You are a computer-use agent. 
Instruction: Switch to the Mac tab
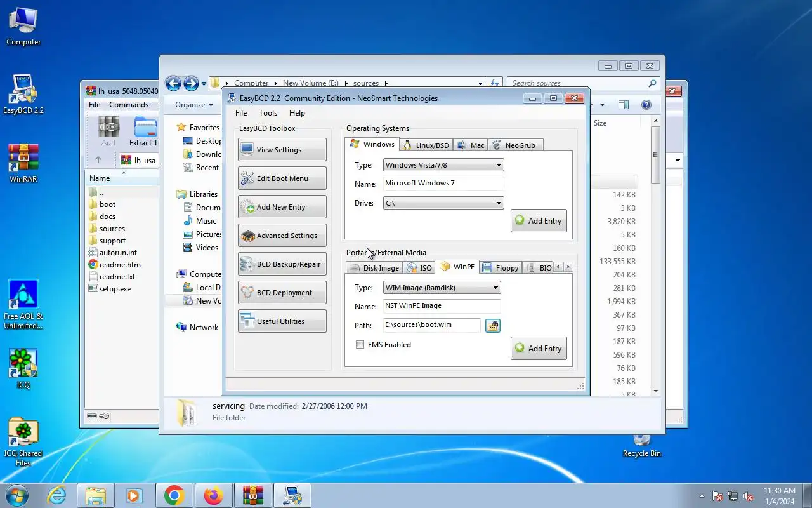pos(470,145)
